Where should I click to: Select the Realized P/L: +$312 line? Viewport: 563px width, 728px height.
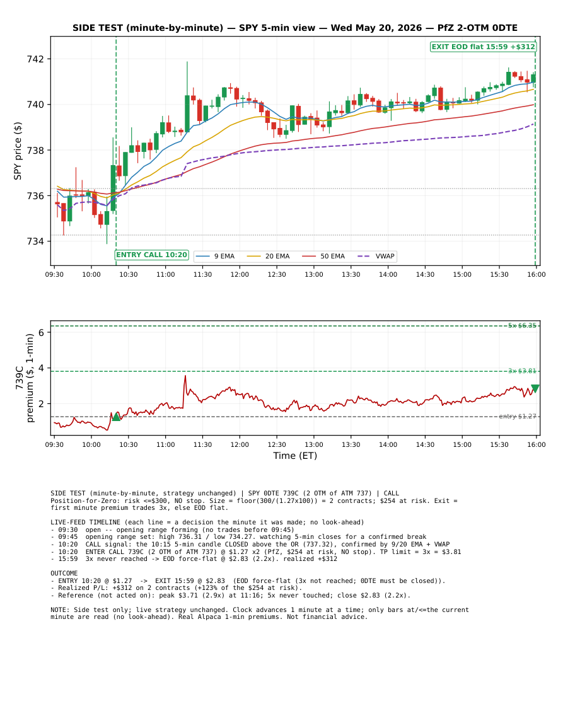point(177,588)
